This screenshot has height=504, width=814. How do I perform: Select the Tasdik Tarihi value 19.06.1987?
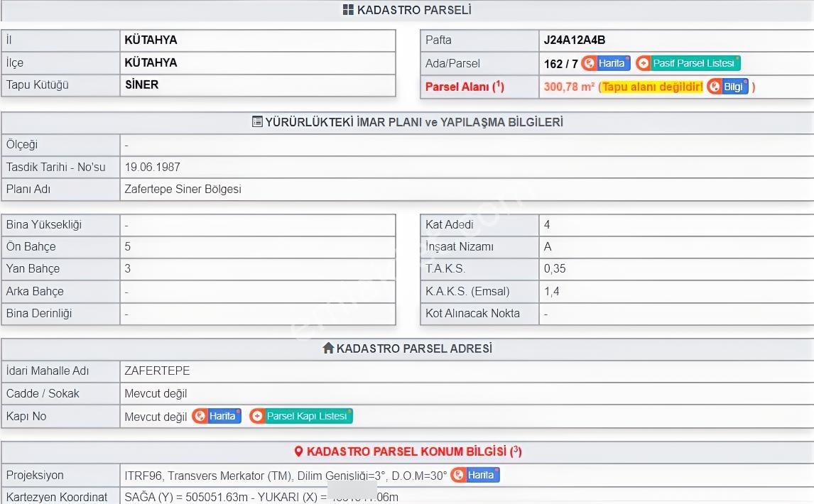pos(152,167)
